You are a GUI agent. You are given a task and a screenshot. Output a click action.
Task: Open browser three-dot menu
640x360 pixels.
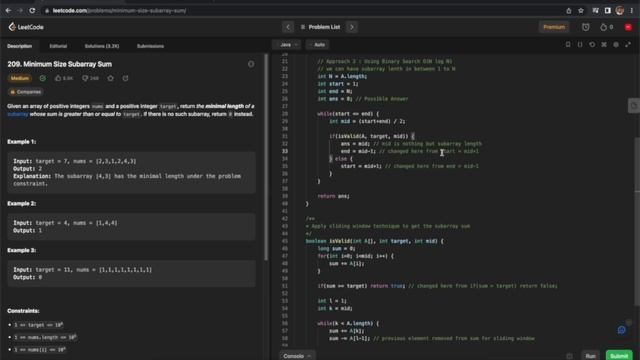(632, 11)
